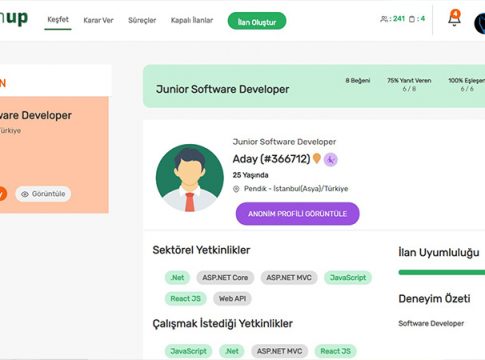This screenshot has height=360, width=485.
Task: Click the location pin icon by Pendik
Action: click(x=236, y=189)
